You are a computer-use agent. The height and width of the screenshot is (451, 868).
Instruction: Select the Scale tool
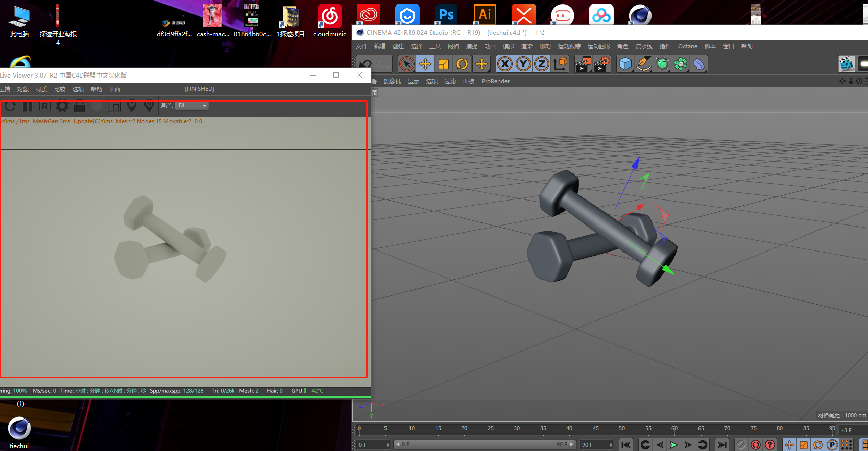(443, 64)
